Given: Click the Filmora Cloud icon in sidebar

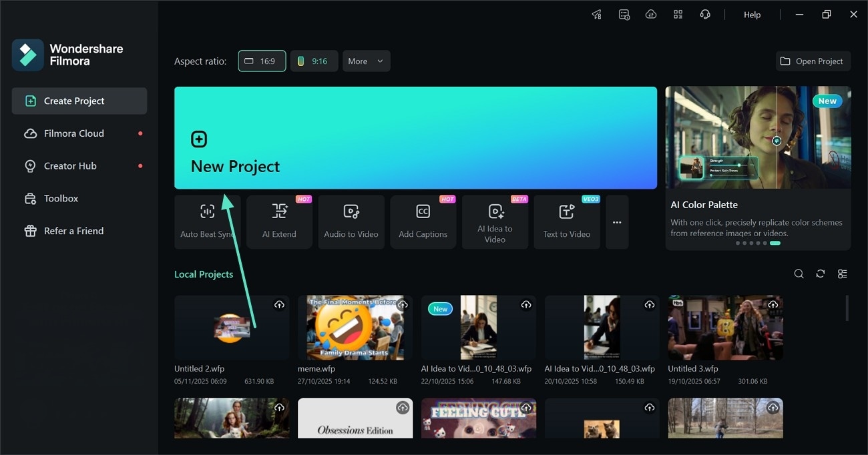Looking at the screenshot, I should (30, 133).
